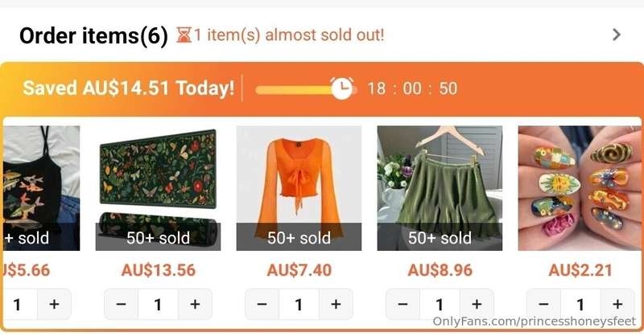Click the alarm clock countdown icon

click(341, 88)
